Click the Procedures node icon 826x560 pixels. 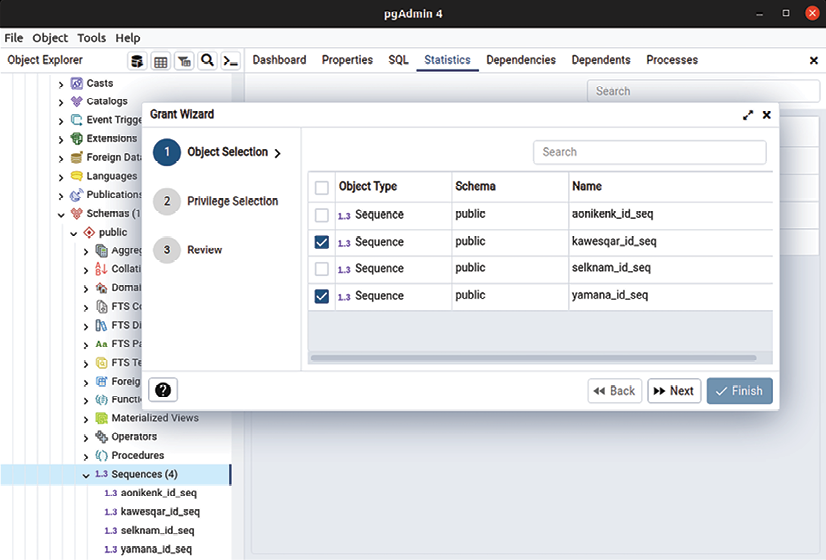point(102,456)
